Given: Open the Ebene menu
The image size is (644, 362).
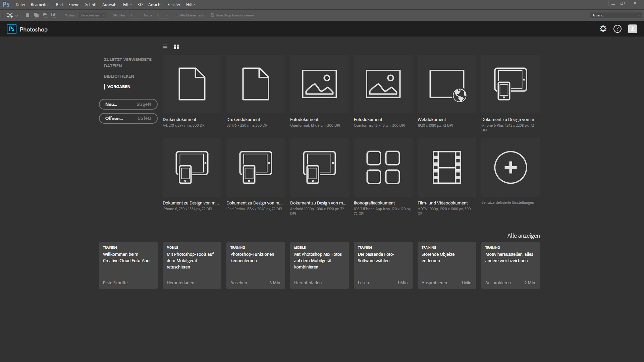Looking at the screenshot, I should click(x=74, y=5).
